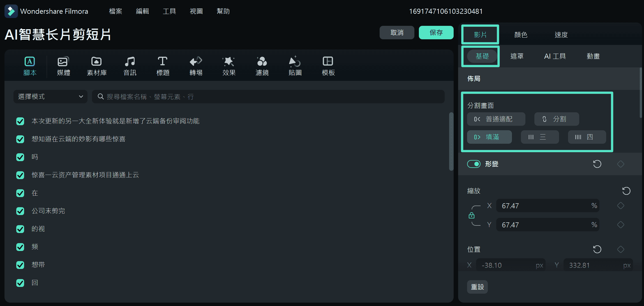The image size is (644, 306).
Task: Uncheck the line 本次更新的另一大全新体验
Action: [x=20, y=121]
